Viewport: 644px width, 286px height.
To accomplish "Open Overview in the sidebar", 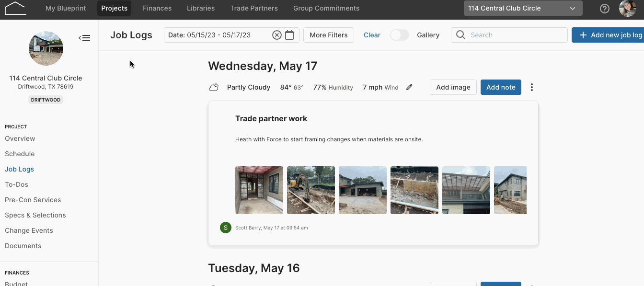I will (x=20, y=138).
